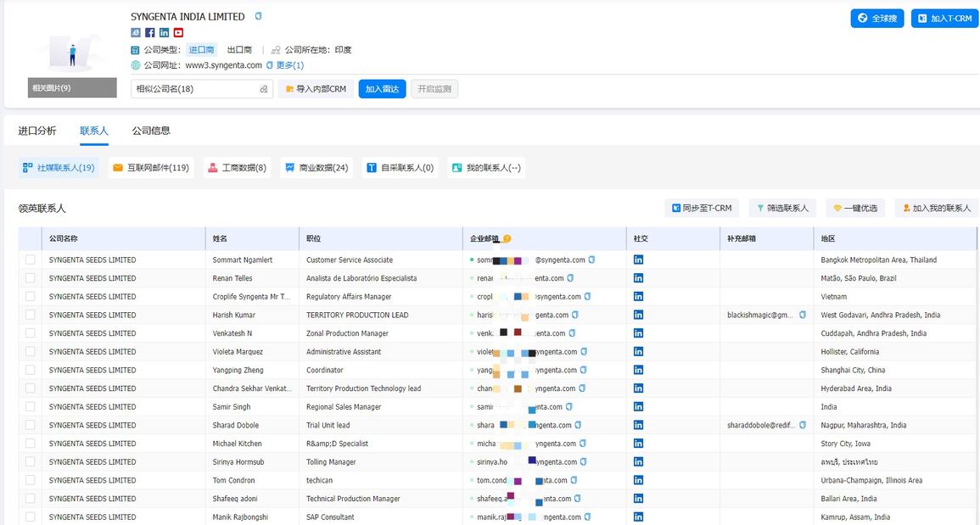The image size is (980, 525).
Task: Open LinkedIn profile for Sommart Ngamlert
Action: pos(638,260)
